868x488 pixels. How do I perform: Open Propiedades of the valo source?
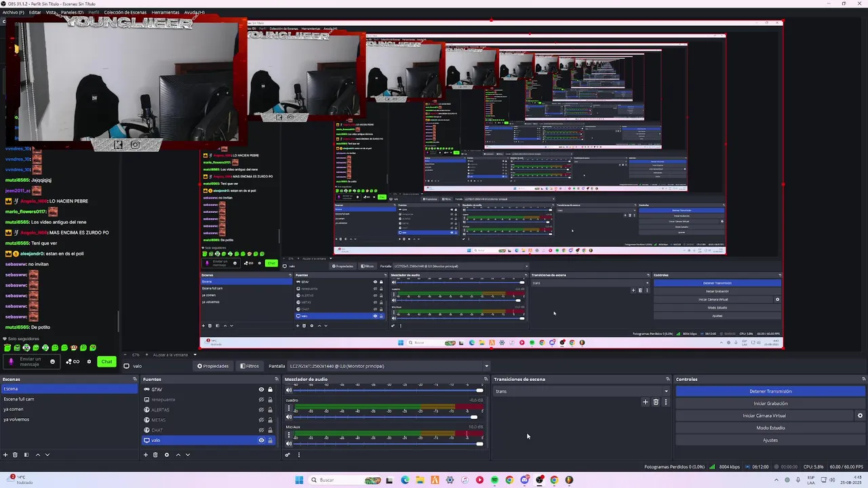click(213, 366)
